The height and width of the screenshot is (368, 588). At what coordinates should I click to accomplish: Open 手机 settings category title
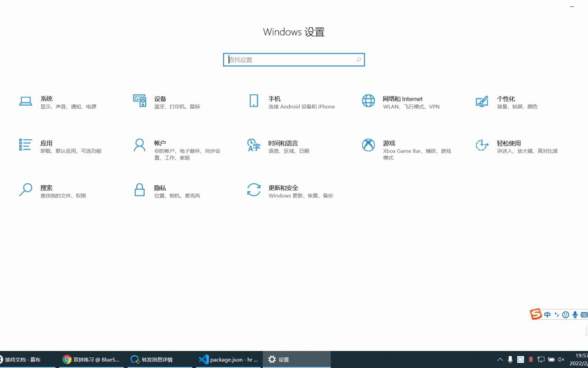click(x=274, y=99)
